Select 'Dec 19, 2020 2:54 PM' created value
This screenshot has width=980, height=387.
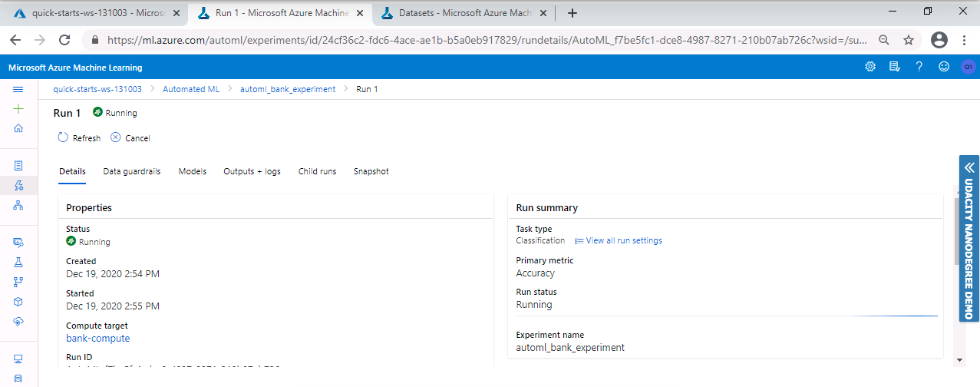coord(113,274)
